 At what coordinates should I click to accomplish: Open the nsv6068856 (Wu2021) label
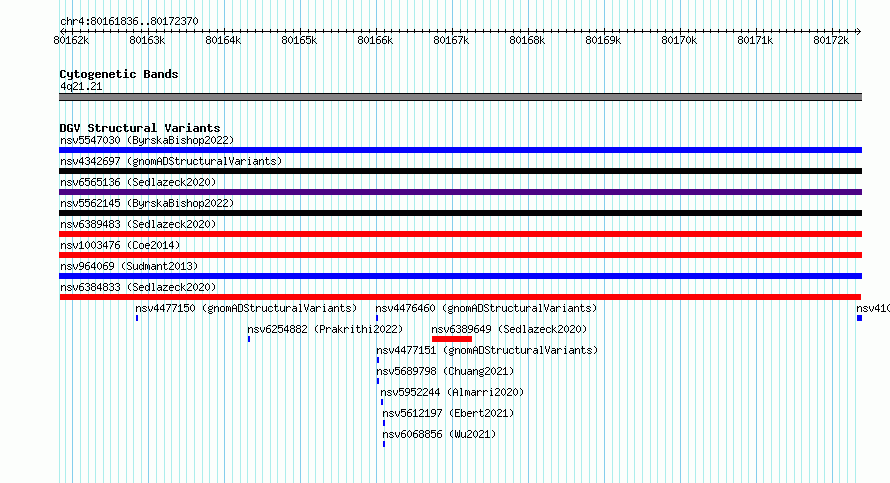click(439, 434)
